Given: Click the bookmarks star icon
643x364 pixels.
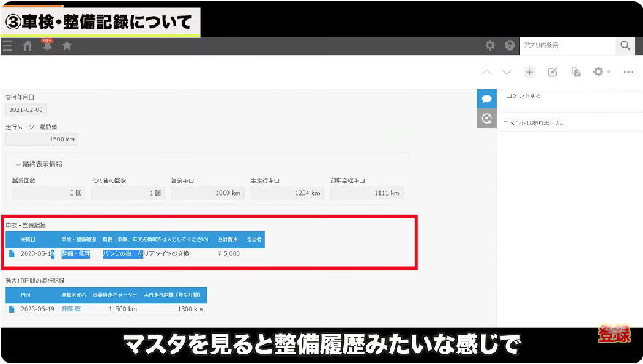Looking at the screenshot, I should [67, 46].
